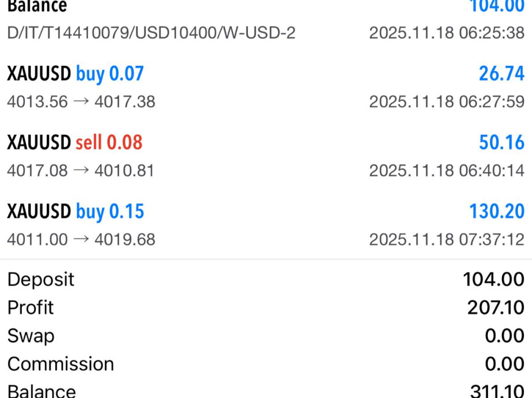Tap the final Balance 311.10 value
Image resolution: width=532 pixels, height=398 pixels.
coord(497,392)
